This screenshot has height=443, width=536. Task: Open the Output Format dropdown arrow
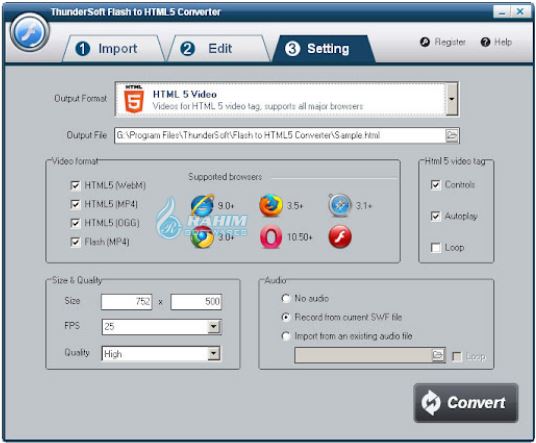click(452, 99)
